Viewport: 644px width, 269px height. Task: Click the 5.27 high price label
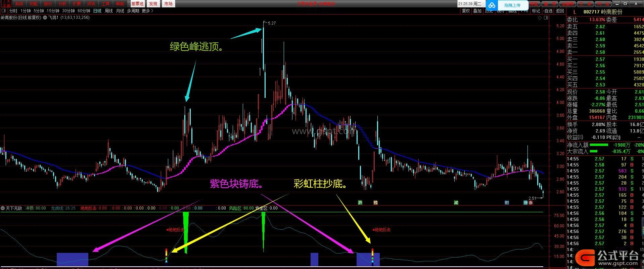[x=272, y=23]
